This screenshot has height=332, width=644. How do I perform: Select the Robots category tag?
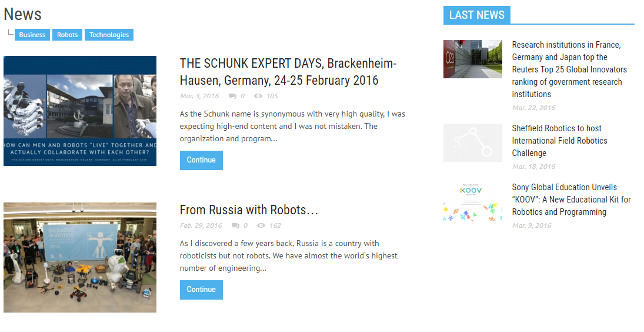(x=68, y=35)
